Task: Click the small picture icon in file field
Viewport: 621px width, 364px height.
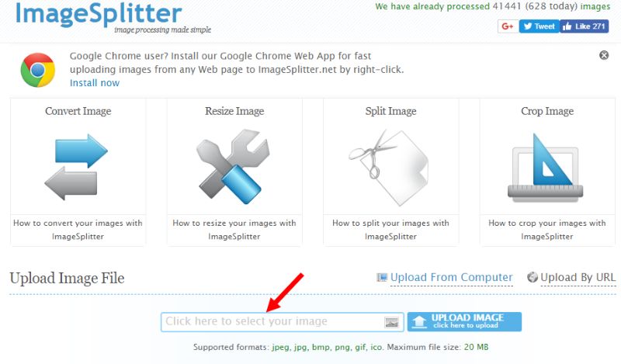Action: [391, 322]
